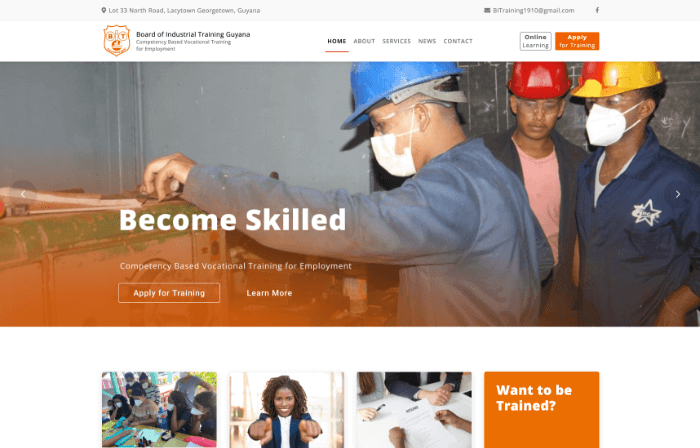Image resolution: width=700 pixels, height=448 pixels.
Task: Click the Online Learning button
Action: [535, 41]
